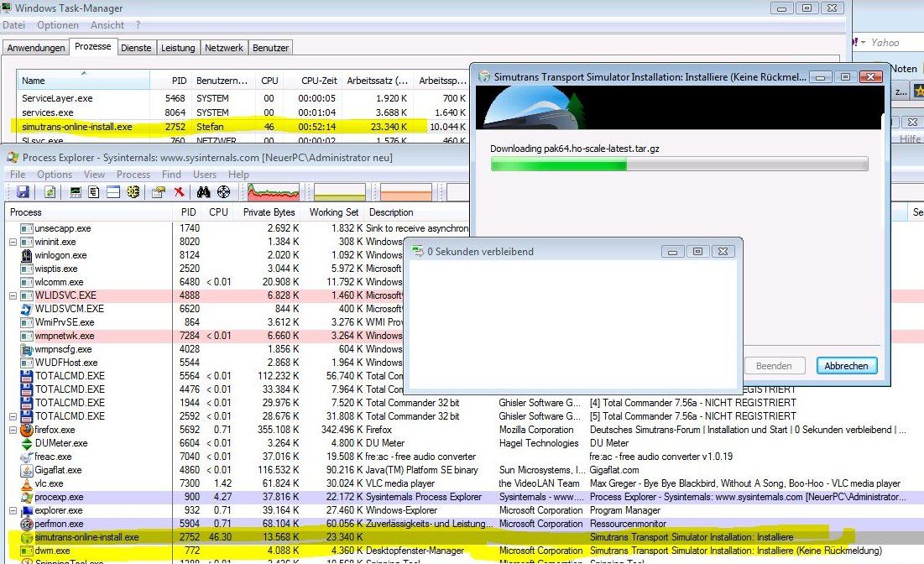Open System Information via toolbar graph icon
Image resolution: width=924 pixels, height=564 pixels.
tap(74, 192)
